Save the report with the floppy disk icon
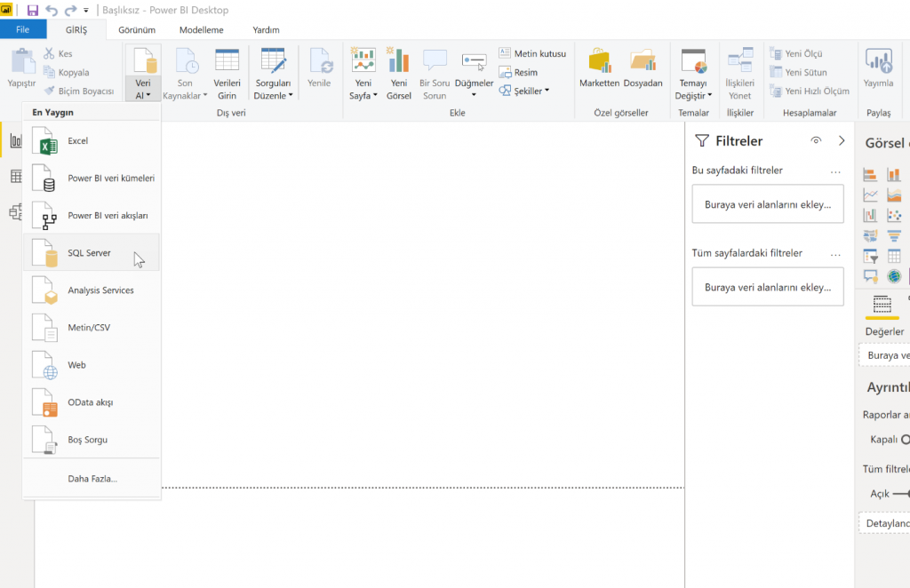The height and width of the screenshot is (588, 910). tap(33, 10)
